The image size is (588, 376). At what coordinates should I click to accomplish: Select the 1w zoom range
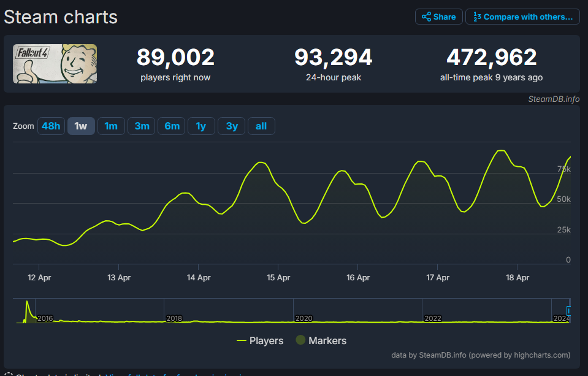tap(81, 126)
